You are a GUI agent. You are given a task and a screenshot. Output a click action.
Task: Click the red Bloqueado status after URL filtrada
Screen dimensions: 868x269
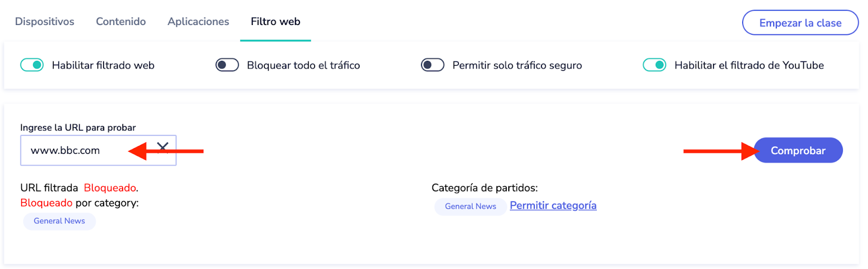[x=110, y=188]
